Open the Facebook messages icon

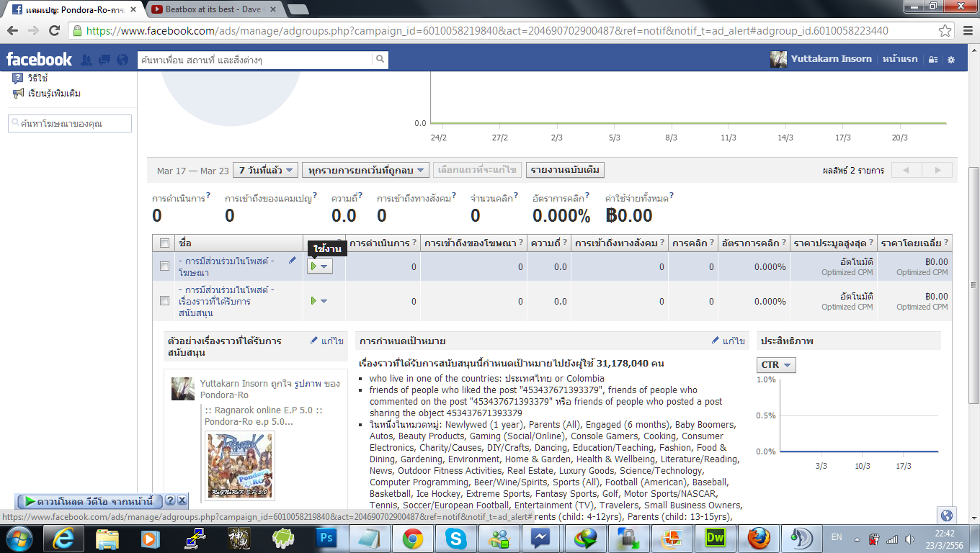click(x=104, y=60)
